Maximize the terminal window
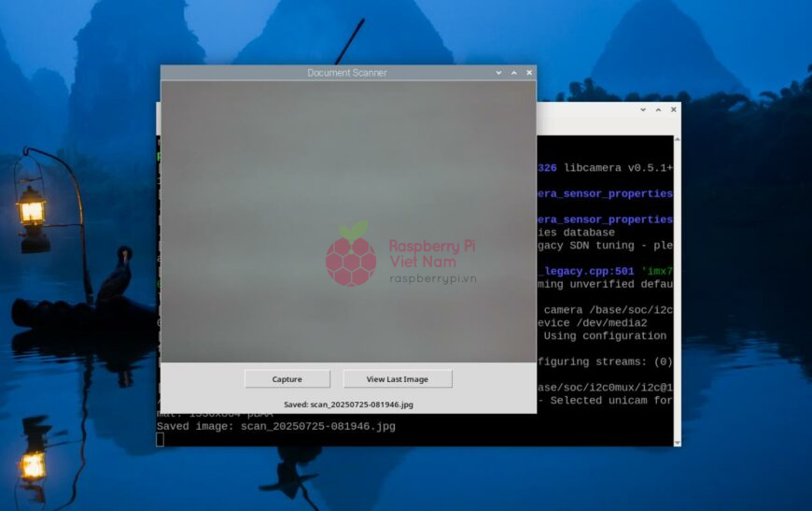812x511 pixels. pyautogui.click(x=657, y=110)
